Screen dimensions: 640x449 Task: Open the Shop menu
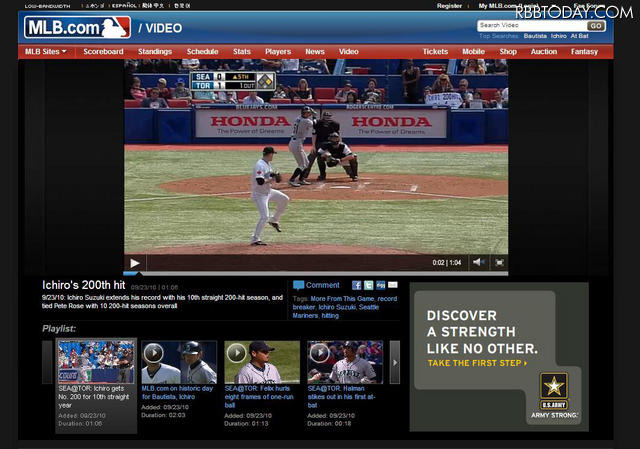[508, 52]
